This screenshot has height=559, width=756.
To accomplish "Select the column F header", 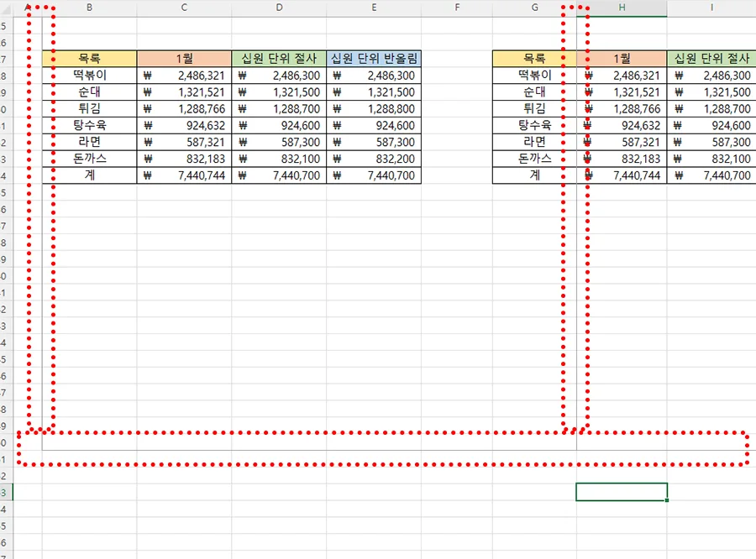I will 457,8.
